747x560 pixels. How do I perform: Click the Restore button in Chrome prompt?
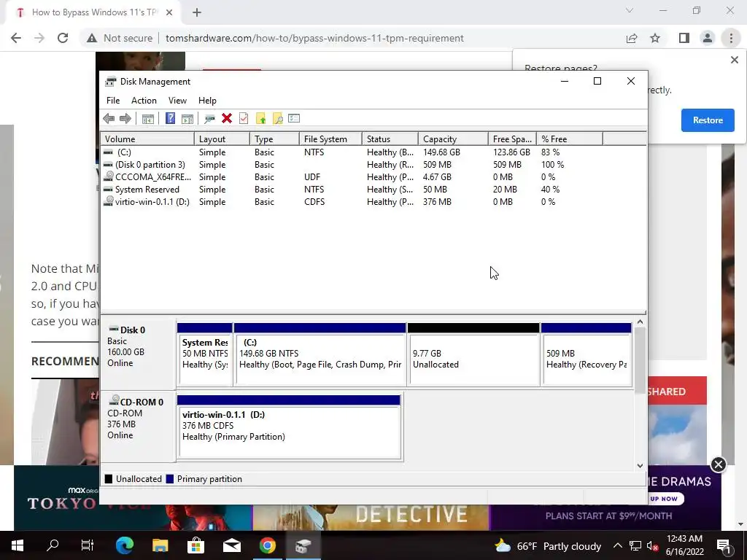pyautogui.click(x=708, y=120)
